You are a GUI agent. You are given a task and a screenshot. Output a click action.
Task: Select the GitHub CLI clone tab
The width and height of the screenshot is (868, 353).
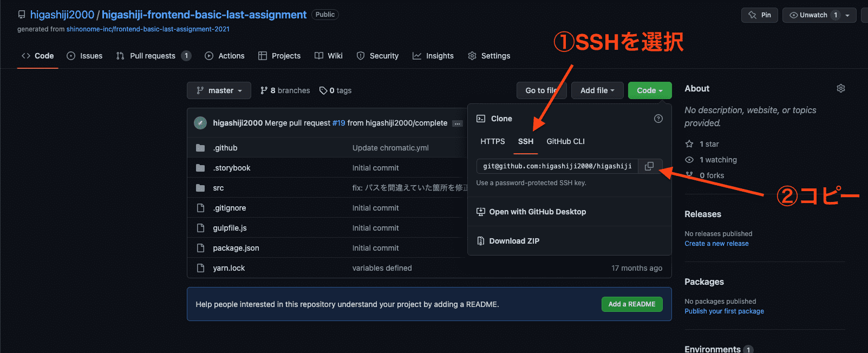point(566,141)
